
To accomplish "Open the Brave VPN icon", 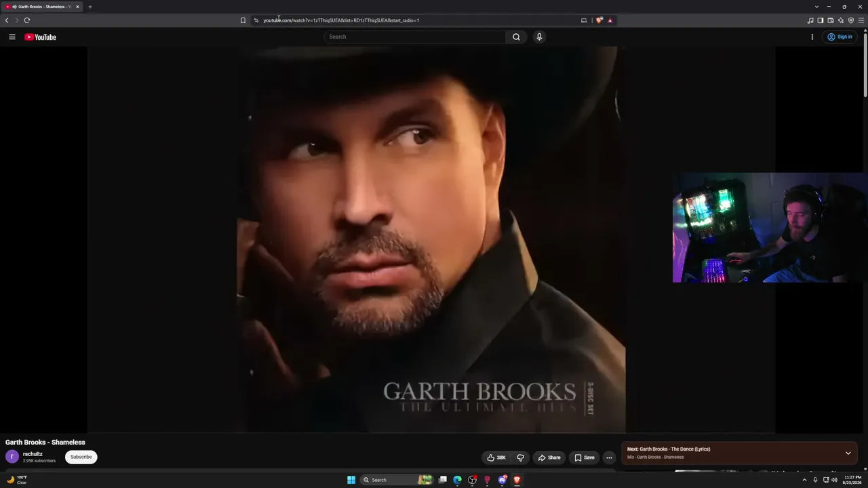I will coord(851,20).
